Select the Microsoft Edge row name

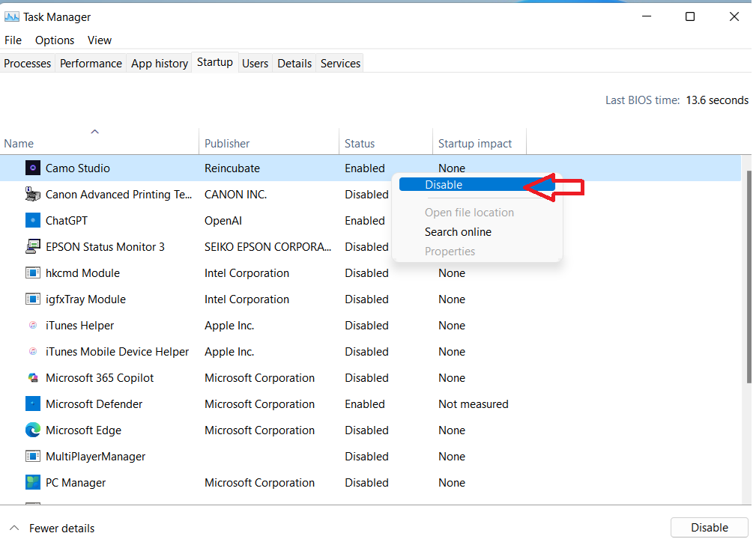coord(83,430)
